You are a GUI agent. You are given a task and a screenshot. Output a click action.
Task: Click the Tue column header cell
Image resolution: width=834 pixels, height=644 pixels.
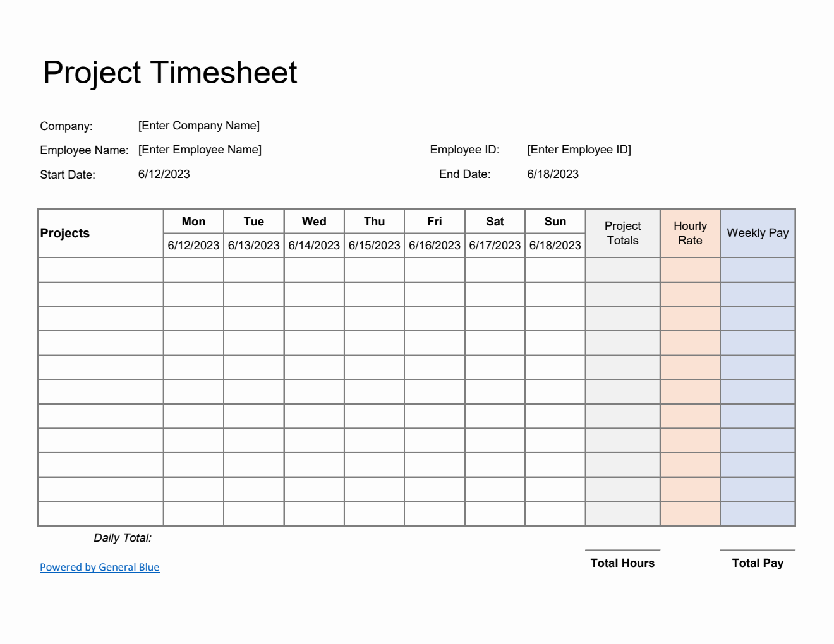click(x=253, y=222)
